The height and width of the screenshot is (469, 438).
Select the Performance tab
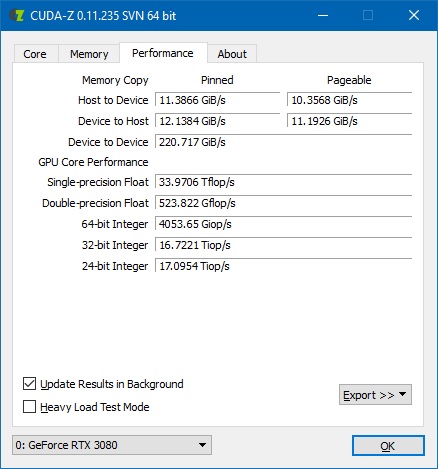point(163,53)
